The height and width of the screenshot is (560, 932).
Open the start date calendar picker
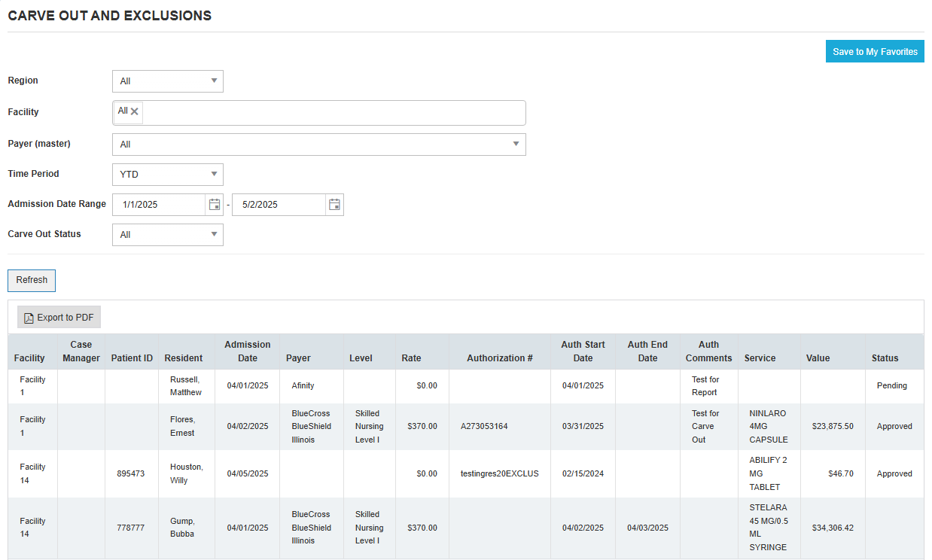[215, 205]
